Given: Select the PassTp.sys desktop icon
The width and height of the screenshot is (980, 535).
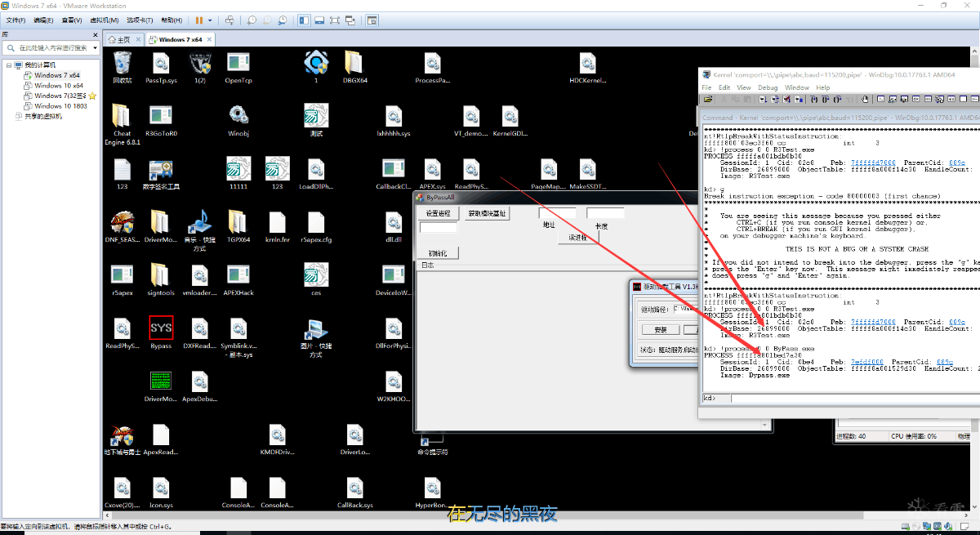Looking at the screenshot, I should click(x=161, y=67).
